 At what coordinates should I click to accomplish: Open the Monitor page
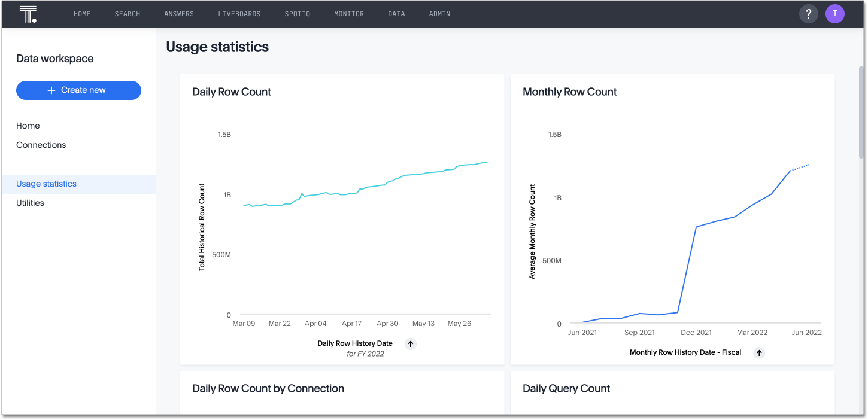pos(349,13)
